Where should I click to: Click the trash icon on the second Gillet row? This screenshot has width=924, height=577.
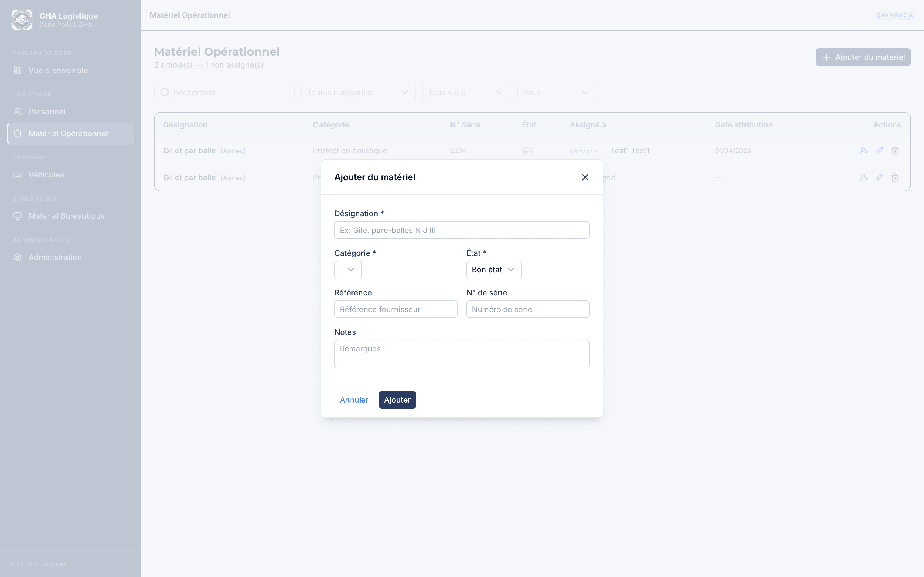click(895, 177)
